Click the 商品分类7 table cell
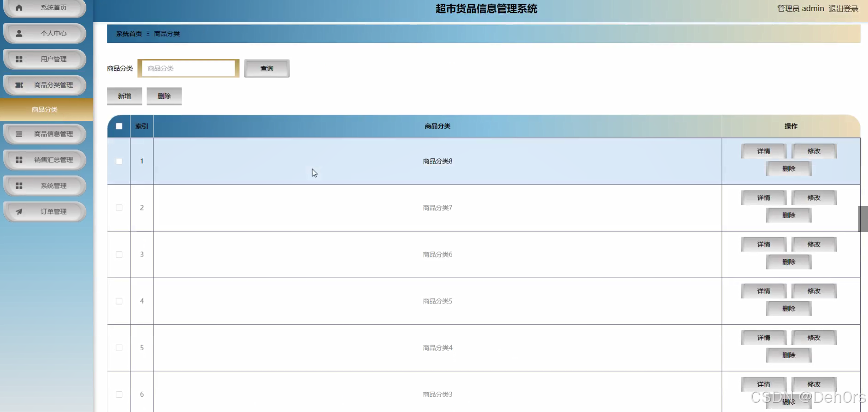This screenshot has width=868, height=412. pos(437,208)
